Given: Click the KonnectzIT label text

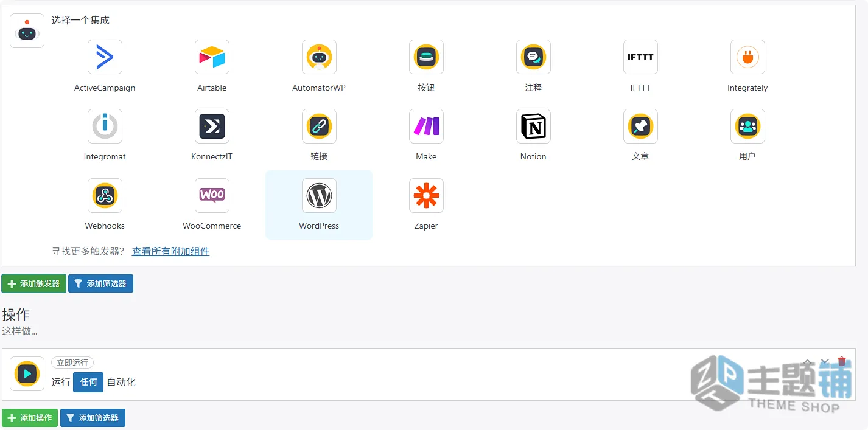Looking at the screenshot, I should point(212,156).
